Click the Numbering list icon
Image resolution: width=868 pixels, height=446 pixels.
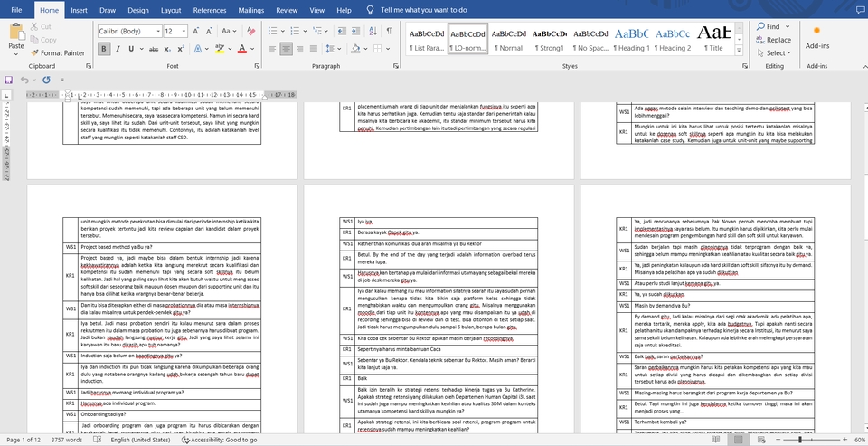[x=295, y=31]
